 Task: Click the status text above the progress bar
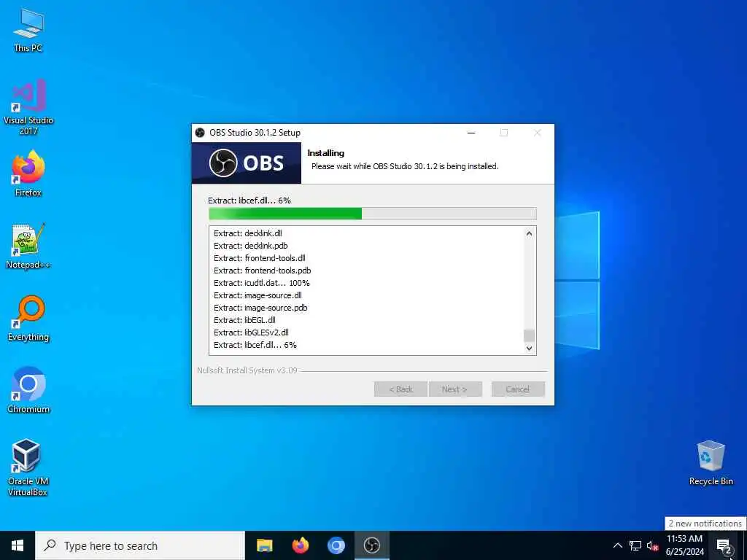tap(249, 201)
